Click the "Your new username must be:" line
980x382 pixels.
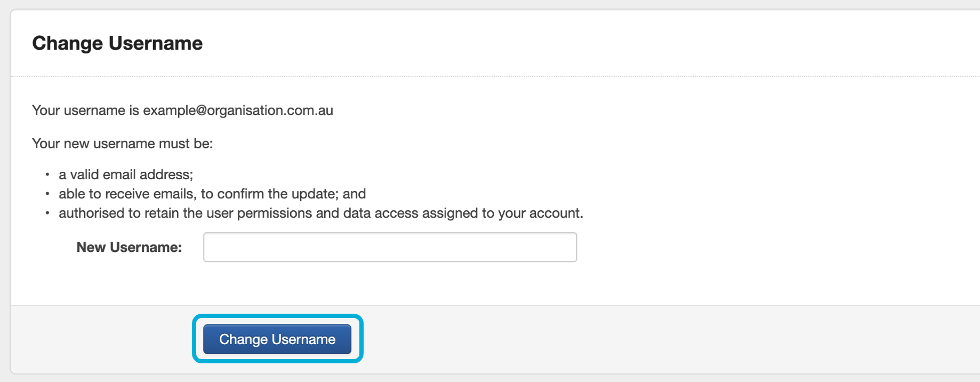point(122,144)
